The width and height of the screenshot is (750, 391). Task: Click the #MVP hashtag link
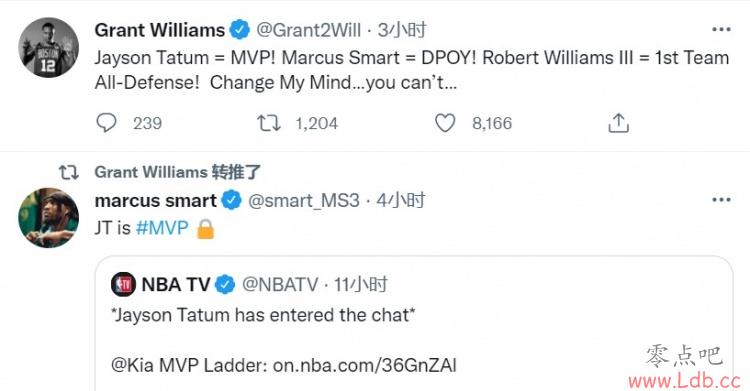162,228
